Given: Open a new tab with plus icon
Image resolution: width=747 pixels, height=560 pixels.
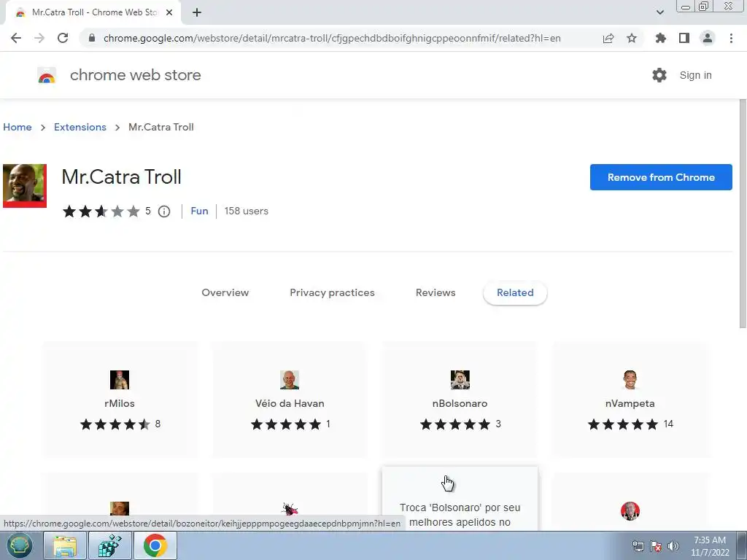Looking at the screenshot, I should click(197, 12).
